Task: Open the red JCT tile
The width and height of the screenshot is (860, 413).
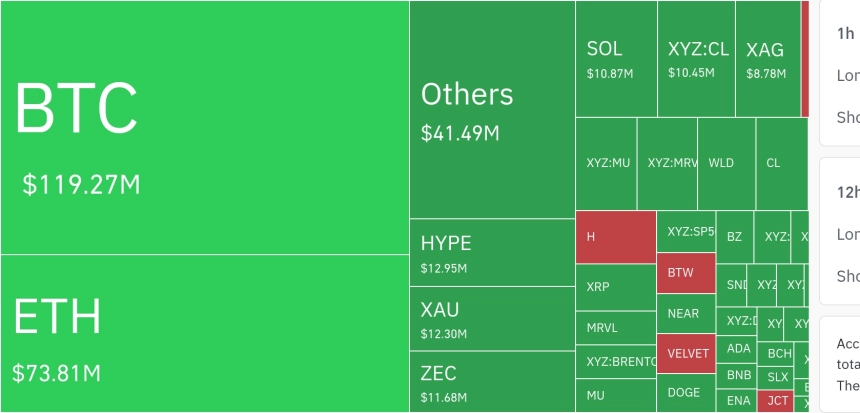Action: (x=775, y=401)
